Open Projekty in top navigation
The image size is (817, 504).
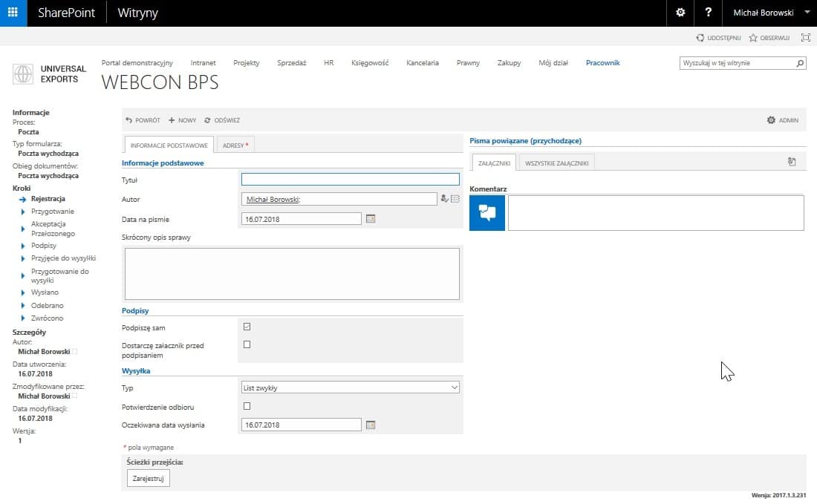click(x=247, y=63)
